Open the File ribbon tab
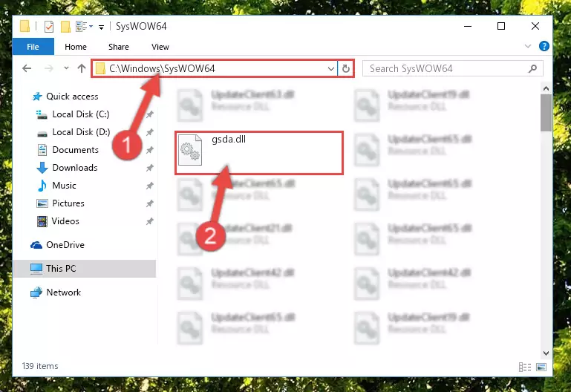This screenshot has height=392, width=571. (33, 47)
